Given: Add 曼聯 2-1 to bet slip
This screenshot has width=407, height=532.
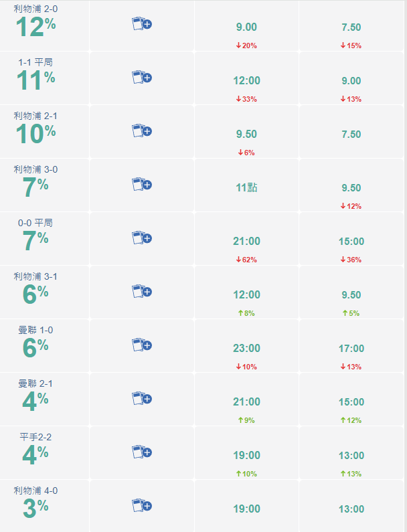Looking at the screenshot, I should [142, 398].
